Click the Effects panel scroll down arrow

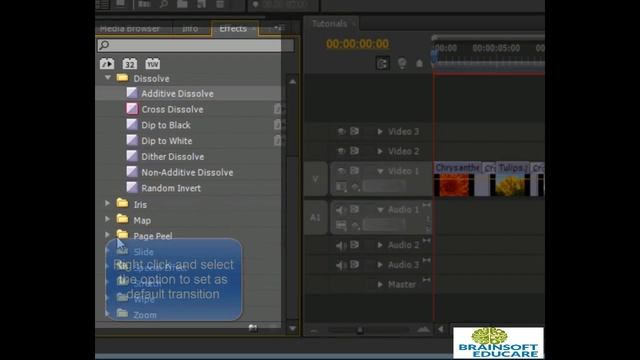tap(292, 328)
